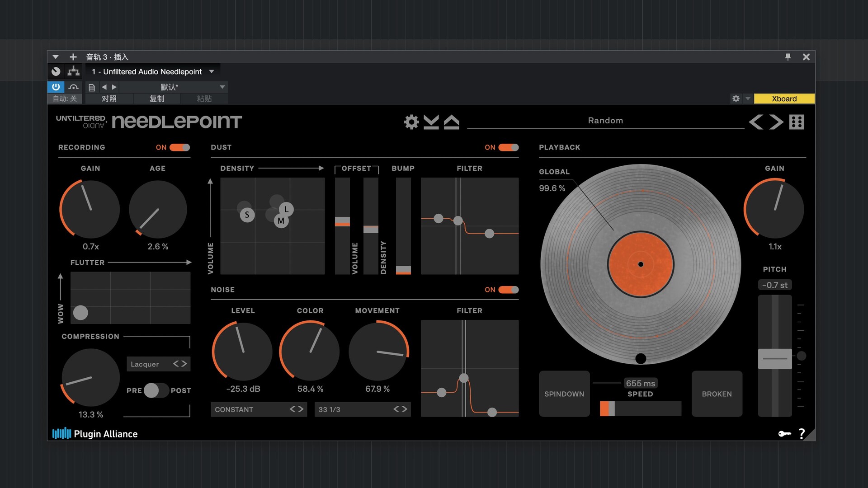
Task: Click the plugin activate circle icon
Action: 56,71
